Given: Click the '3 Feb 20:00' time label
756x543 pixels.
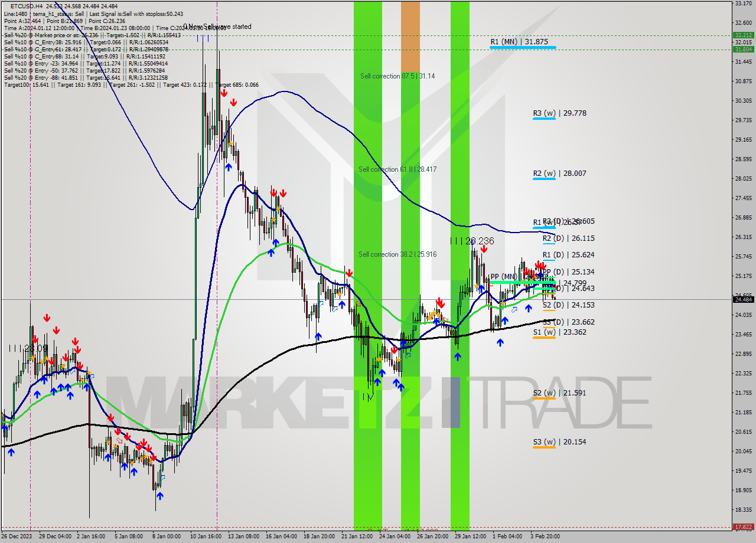Looking at the screenshot, I should (545, 537).
